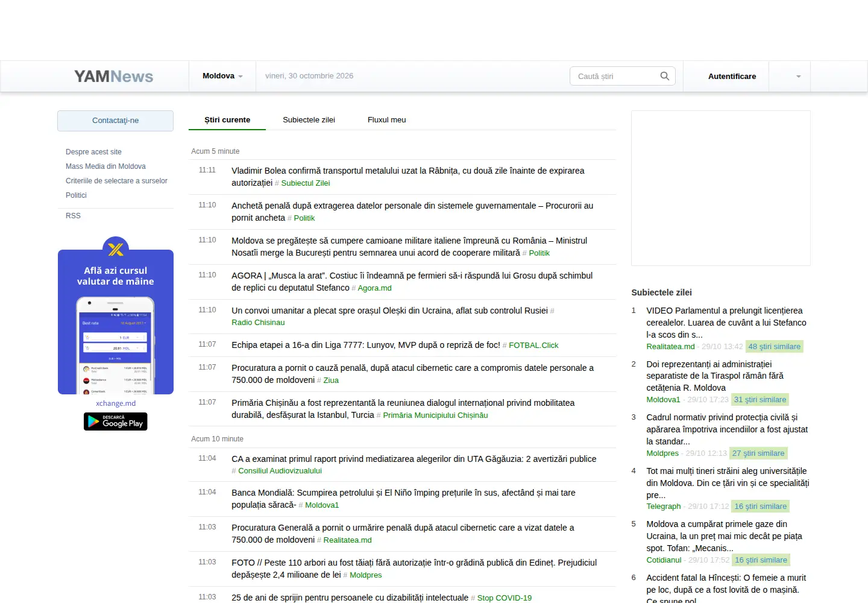Screen dimensions: 868x603
Task: Open the Echipa etapei Liga 7777 headline
Action: pyautogui.click(x=366, y=345)
